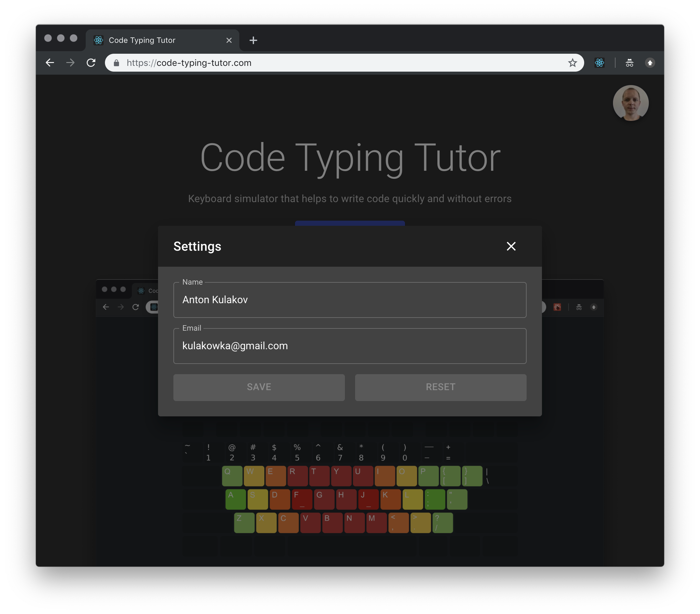Click the incognito spy icon
Screen dimensions: 700x614
pos(629,63)
